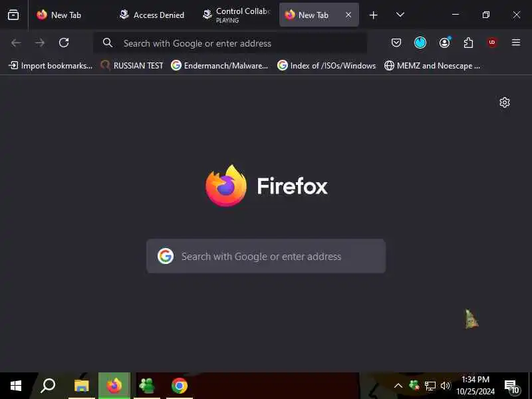Go forward one page
Image resolution: width=532 pixels, height=399 pixels.
coord(40,43)
